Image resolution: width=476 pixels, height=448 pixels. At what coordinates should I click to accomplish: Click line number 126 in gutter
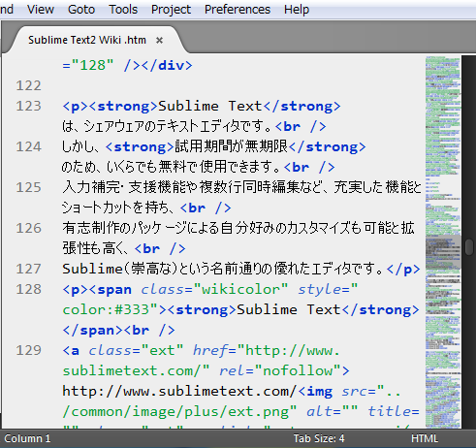point(29,228)
